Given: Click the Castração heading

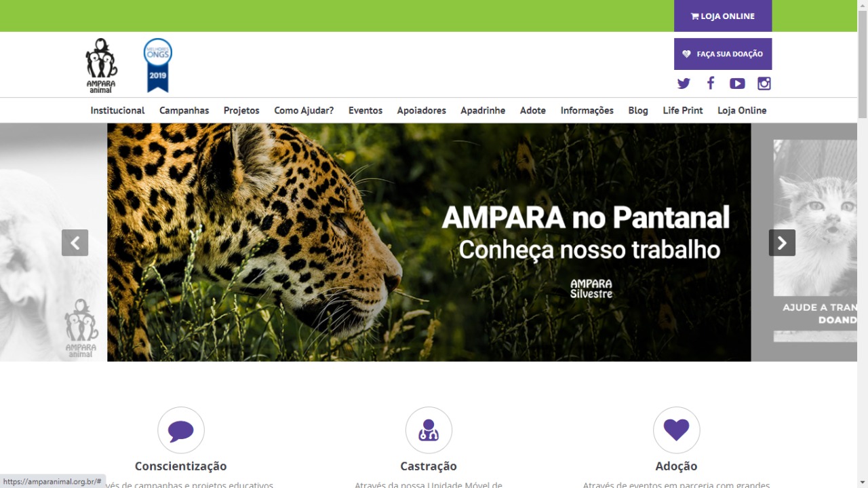Looking at the screenshot, I should (429, 466).
